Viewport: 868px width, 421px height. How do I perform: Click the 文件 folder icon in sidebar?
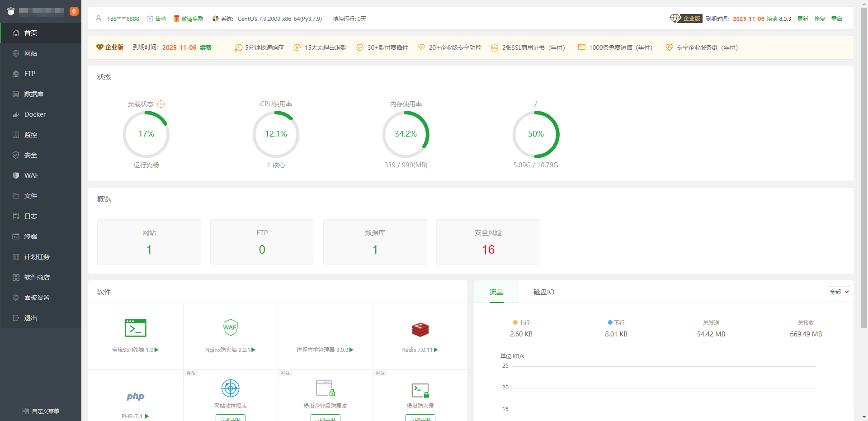click(16, 196)
